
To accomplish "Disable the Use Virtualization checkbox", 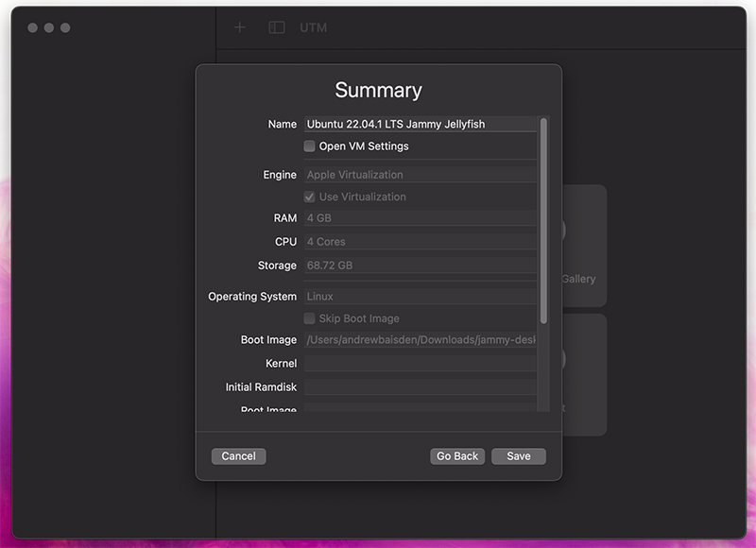I will click(x=309, y=197).
